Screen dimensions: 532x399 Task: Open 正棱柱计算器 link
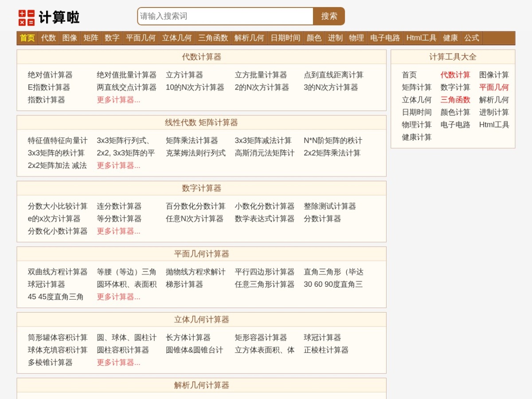click(x=326, y=350)
